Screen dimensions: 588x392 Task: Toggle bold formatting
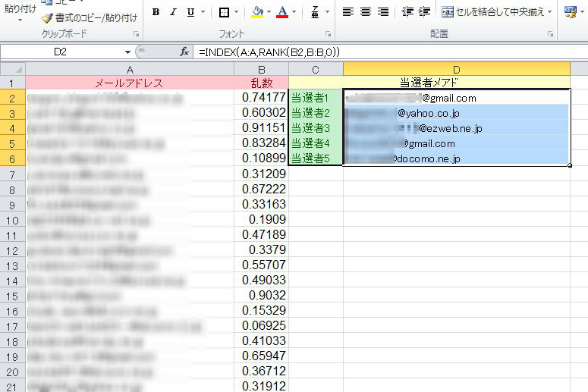coord(156,12)
